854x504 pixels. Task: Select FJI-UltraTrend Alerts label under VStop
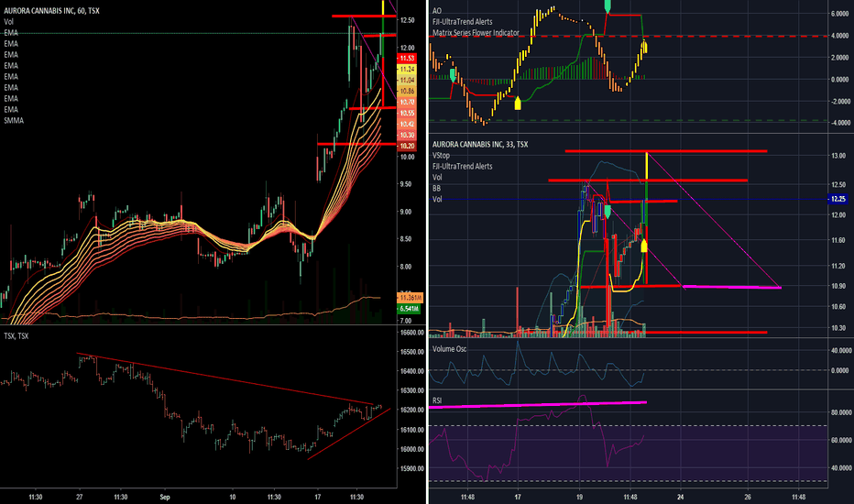click(463, 166)
